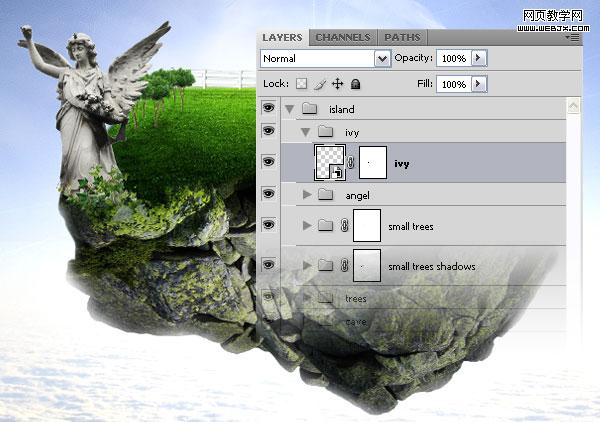Click the link icon on ivy layer

351,162
